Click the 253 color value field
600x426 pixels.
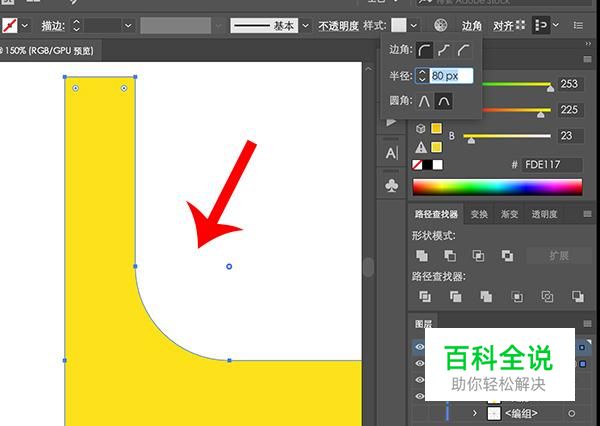point(570,84)
